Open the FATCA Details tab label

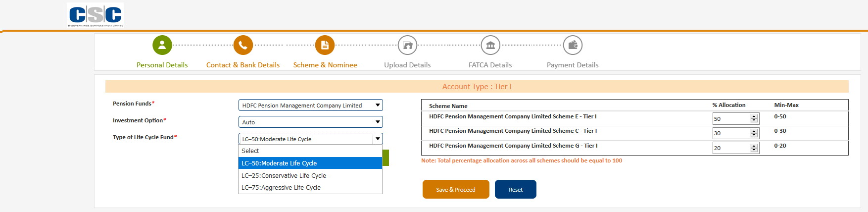point(490,65)
